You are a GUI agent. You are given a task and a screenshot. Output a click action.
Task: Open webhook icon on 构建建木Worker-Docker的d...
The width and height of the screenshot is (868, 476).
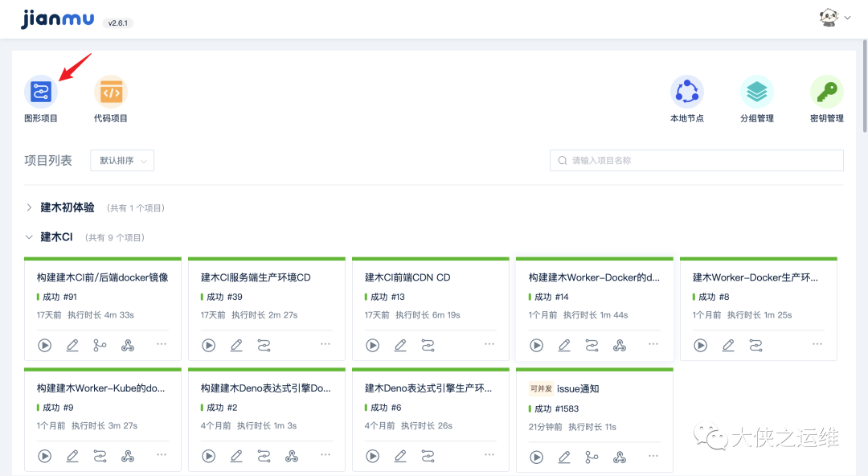620,345
